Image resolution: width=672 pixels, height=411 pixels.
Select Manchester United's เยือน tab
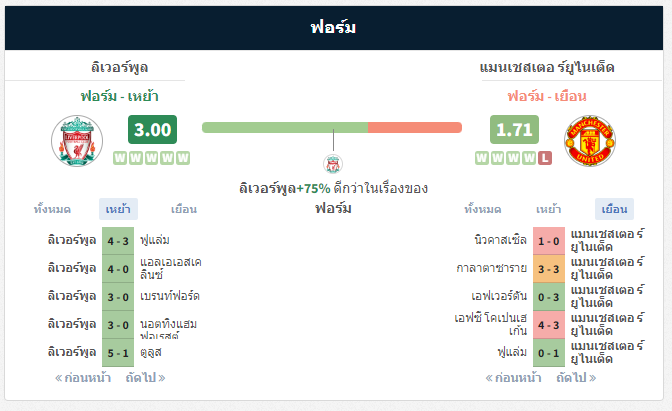pos(615,209)
